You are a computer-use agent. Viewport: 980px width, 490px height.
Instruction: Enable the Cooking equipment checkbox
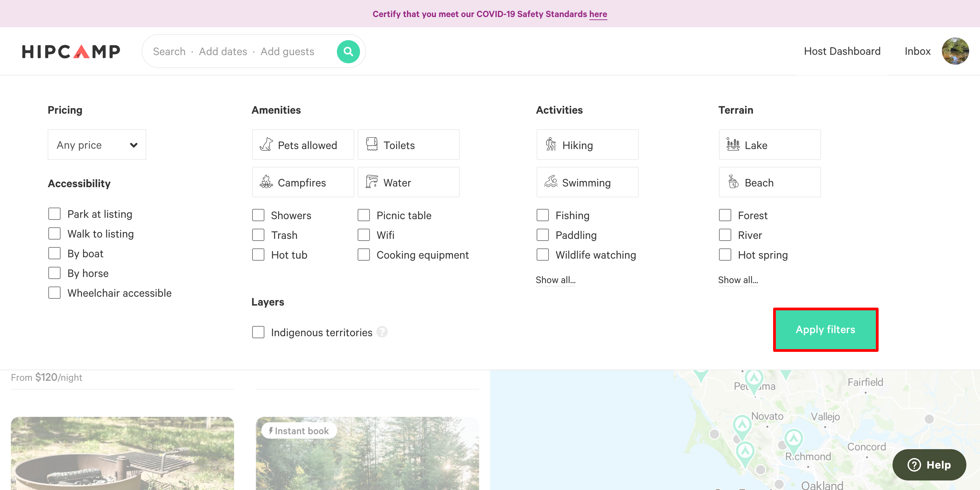tap(364, 255)
